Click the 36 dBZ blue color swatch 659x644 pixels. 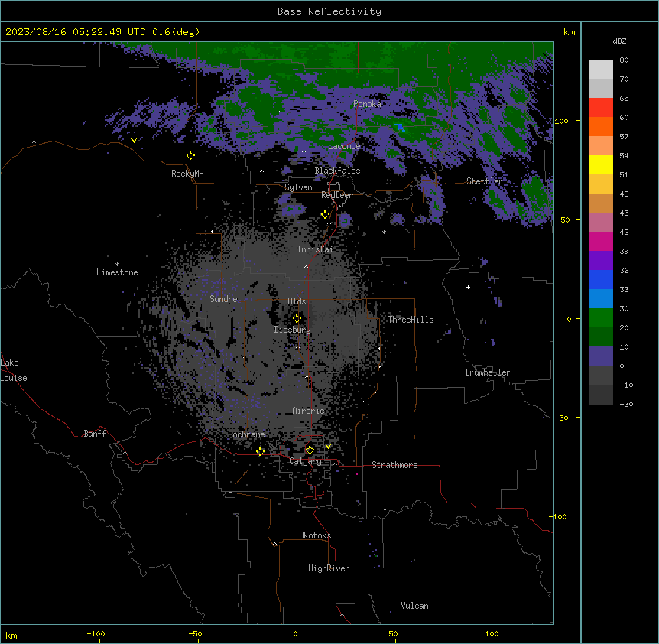(601, 279)
